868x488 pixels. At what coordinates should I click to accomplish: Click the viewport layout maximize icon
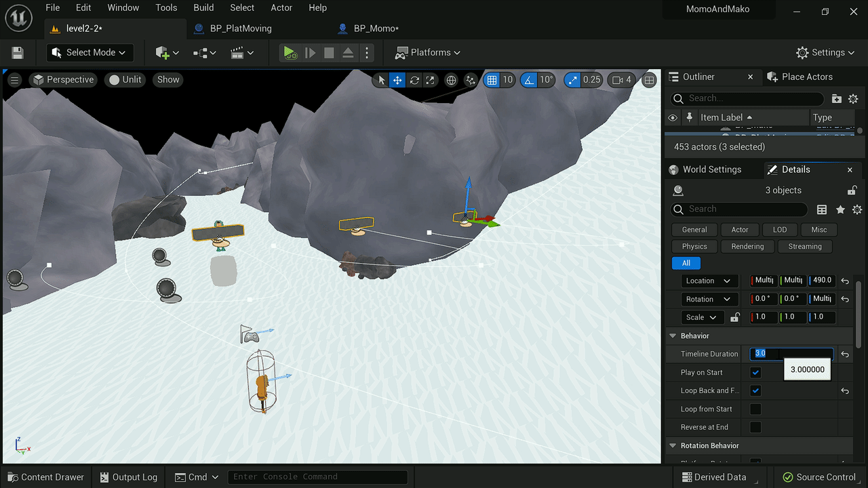click(650, 80)
